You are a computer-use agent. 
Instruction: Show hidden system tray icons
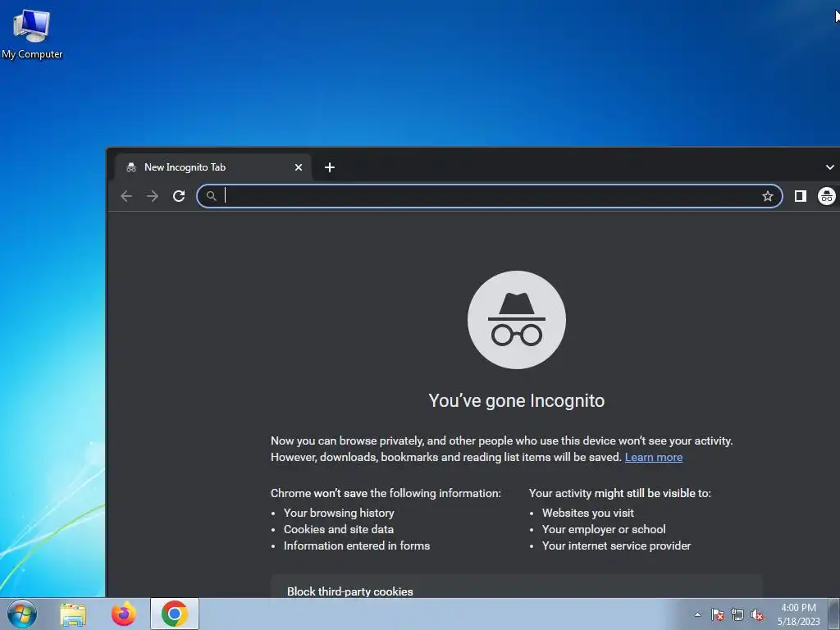pos(697,614)
